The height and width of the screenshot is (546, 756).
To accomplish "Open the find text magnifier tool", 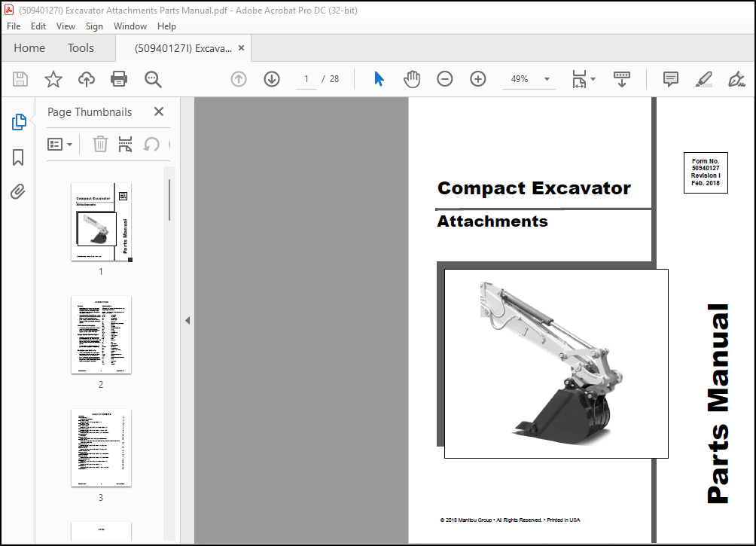I will [x=153, y=79].
